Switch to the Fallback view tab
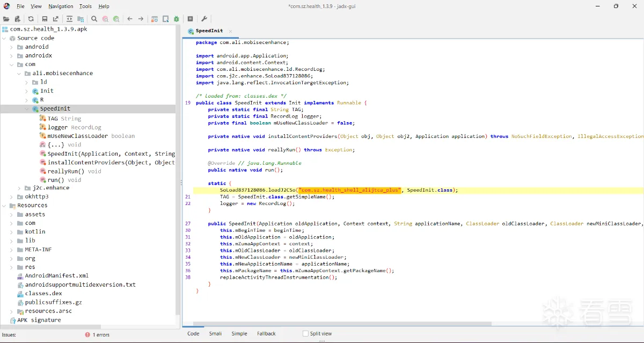644x343 pixels. pos(266,333)
